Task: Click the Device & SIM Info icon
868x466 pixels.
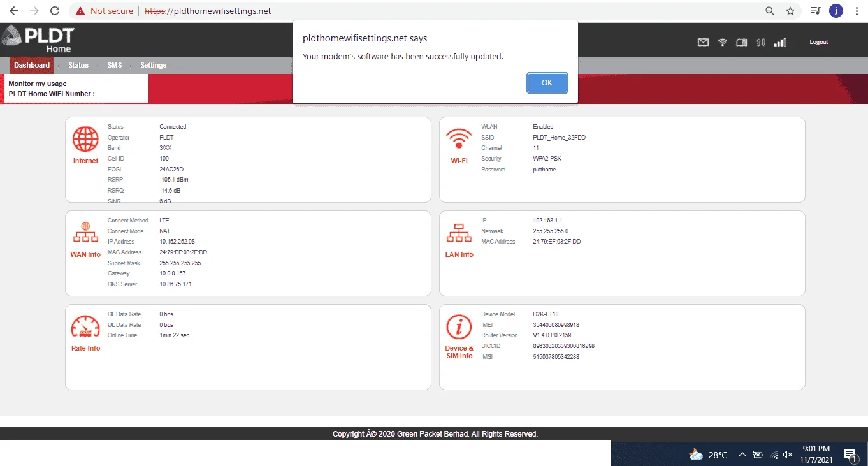Action: (x=459, y=328)
